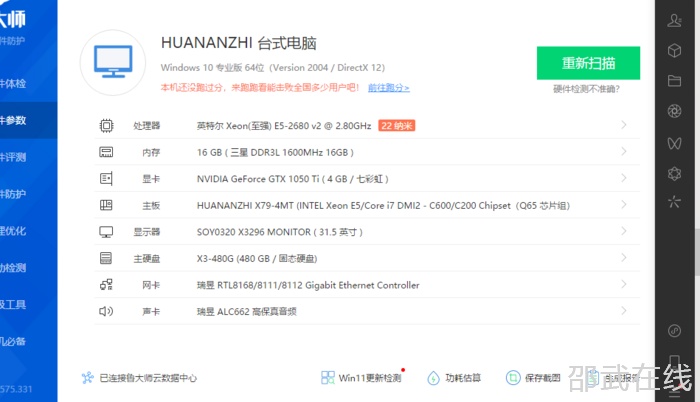This screenshot has width=700, height=402.
Task: Click the memory module icon
Action: click(106, 152)
